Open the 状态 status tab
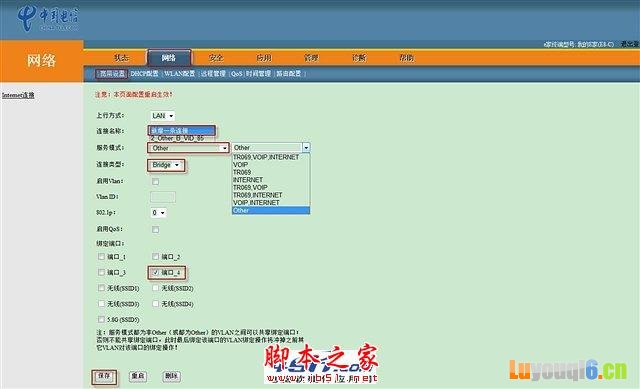640x389 pixels. (x=121, y=58)
